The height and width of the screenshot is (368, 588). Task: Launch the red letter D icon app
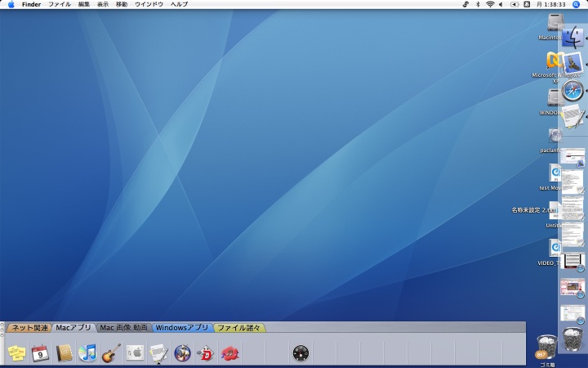point(206,353)
